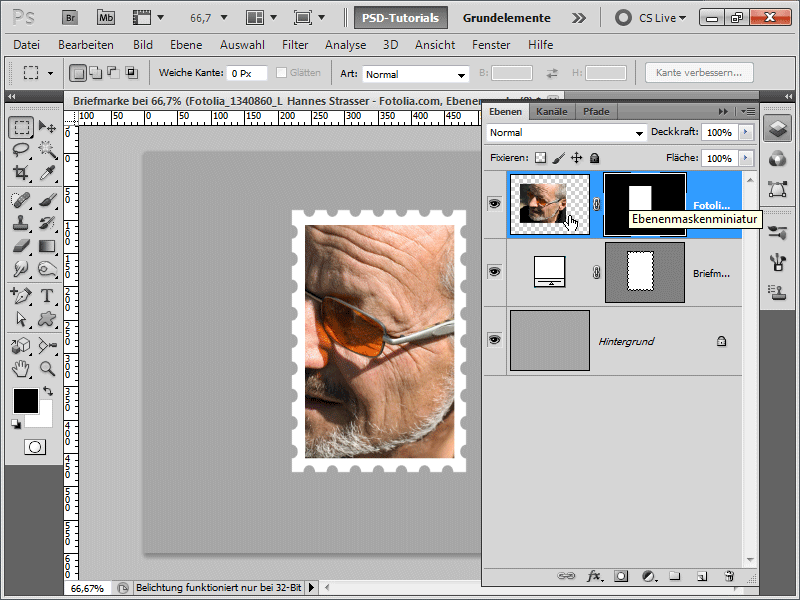This screenshot has height=600, width=800.
Task: Hide the Hintergrund layer eye icon
Action: [x=494, y=340]
